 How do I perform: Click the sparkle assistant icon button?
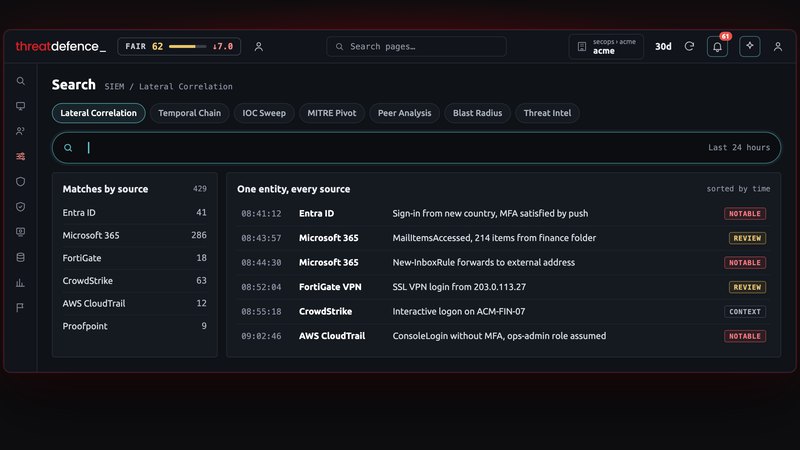coord(749,46)
